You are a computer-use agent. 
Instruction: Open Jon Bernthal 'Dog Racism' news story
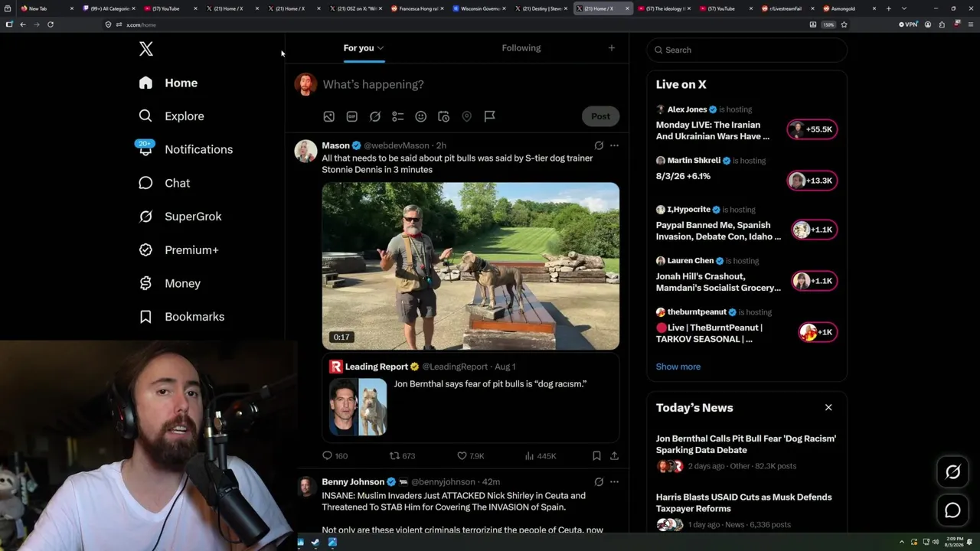(x=746, y=452)
